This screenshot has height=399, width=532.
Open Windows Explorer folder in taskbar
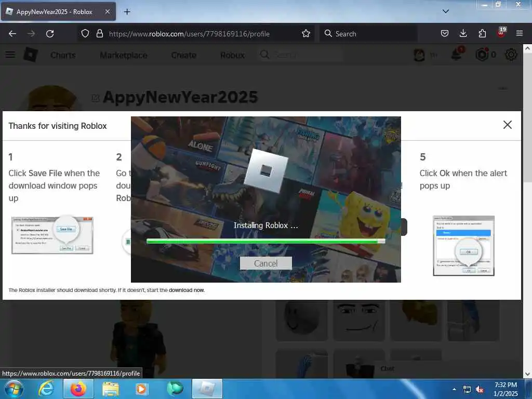[x=111, y=389]
